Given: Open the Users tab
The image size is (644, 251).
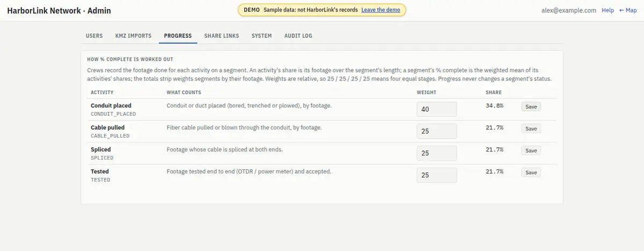Looking at the screenshot, I should click(94, 36).
